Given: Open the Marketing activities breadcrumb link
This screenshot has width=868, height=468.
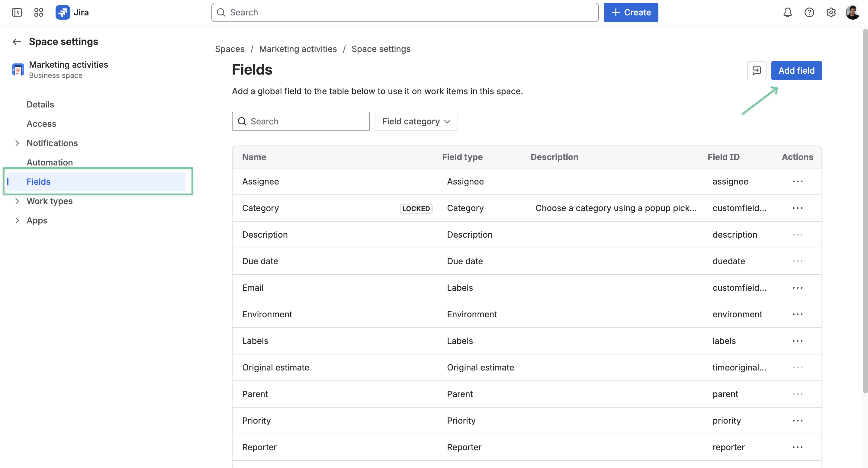Looking at the screenshot, I should coord(298,49).
